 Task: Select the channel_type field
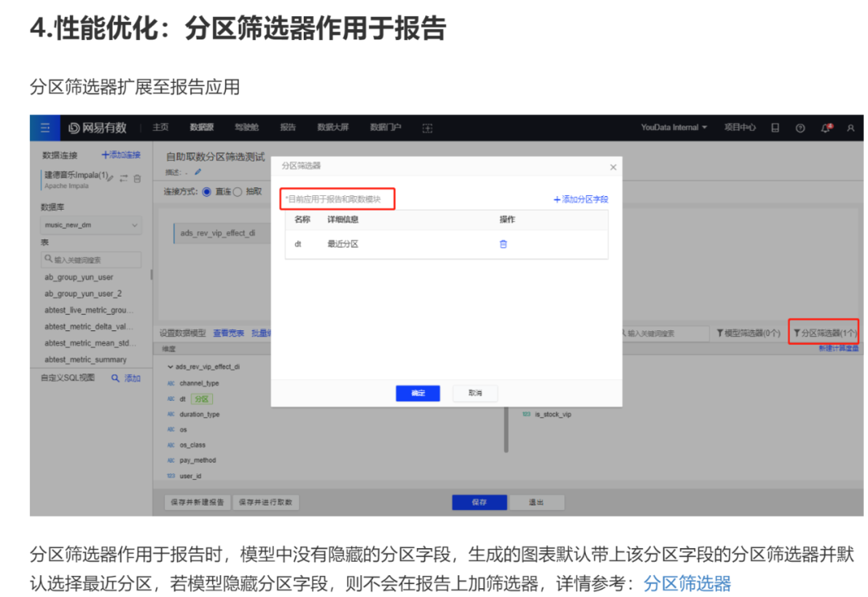coord(199,383)
